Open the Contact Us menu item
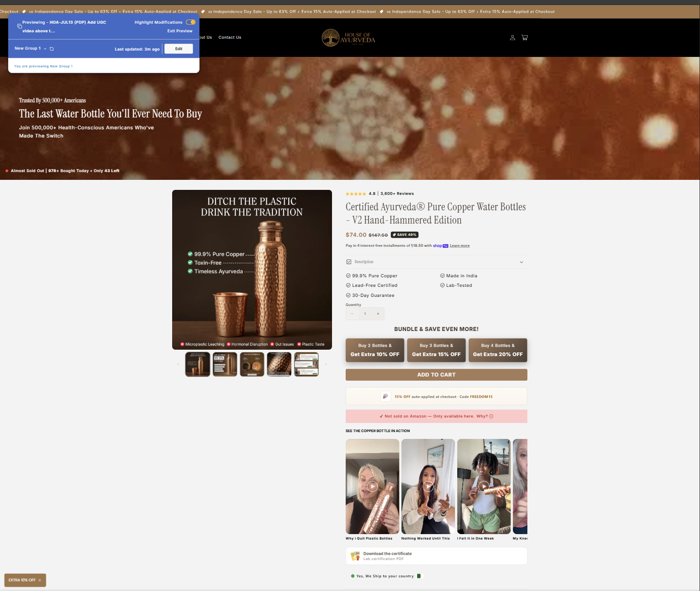The image size is (700, 591). pyautogui.click(x=230, y=37)
